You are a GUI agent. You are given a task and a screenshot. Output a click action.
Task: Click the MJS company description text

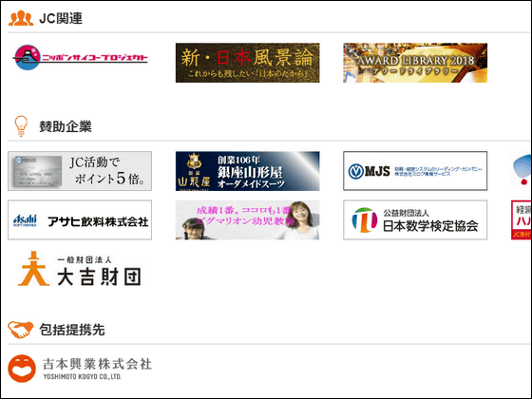(x=438, y=171)
